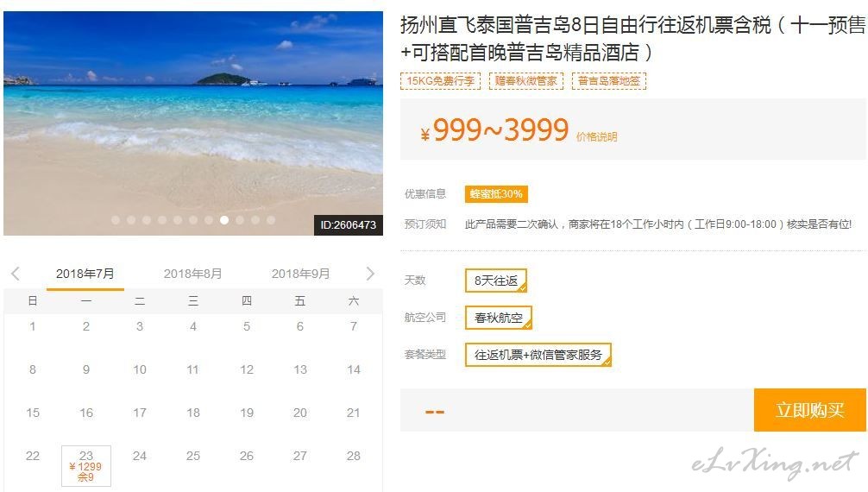868x492 pixels.
Task: Click July 24 in the calendar
Action: pyautogui.click(x=140, y=456)
